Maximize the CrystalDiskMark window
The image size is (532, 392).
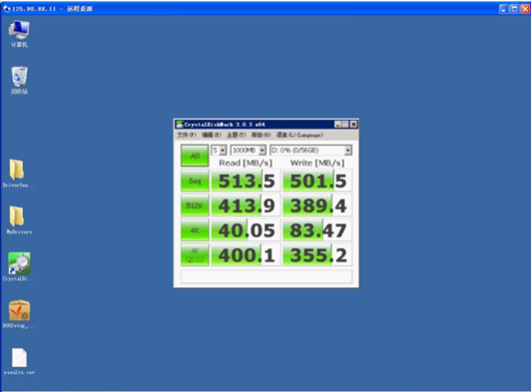coord(345,125)
